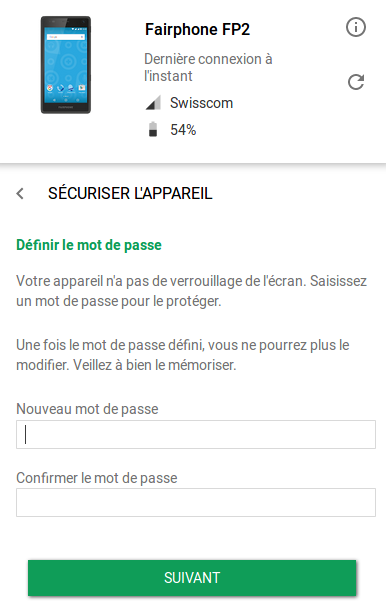Click the Veillez à bien le mémoriser notice
The height and width of the screenshot is (613, 386).
tap(155, 365)
